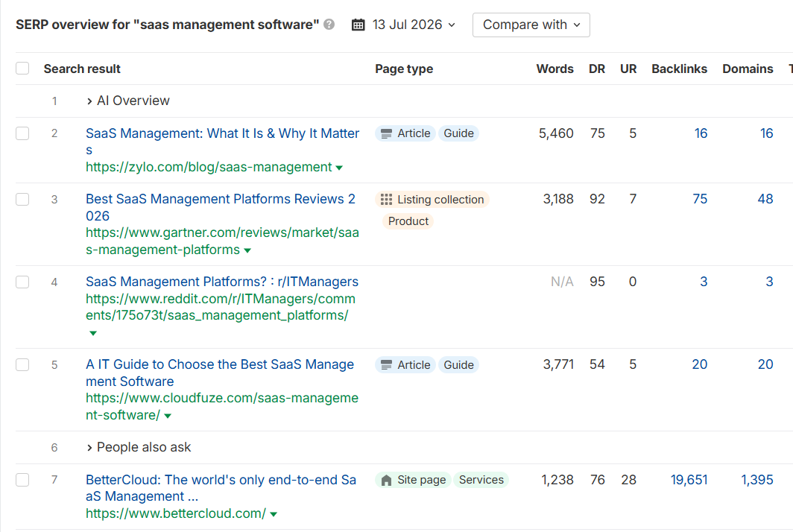
Task: Click the 16 backlinks value for zylo.com
Action: click(701, 133)
